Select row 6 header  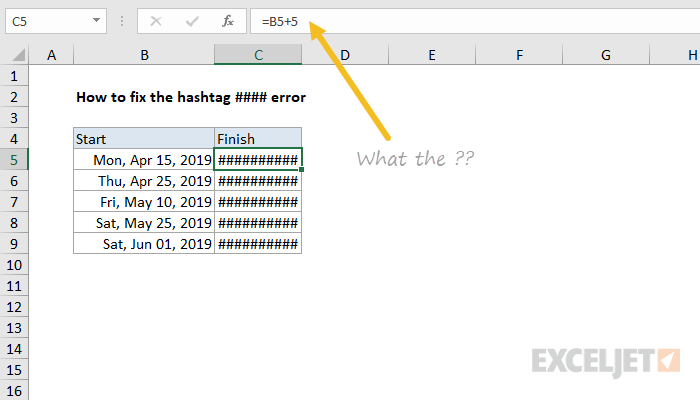pyautogui.click(x=14, y=181)
